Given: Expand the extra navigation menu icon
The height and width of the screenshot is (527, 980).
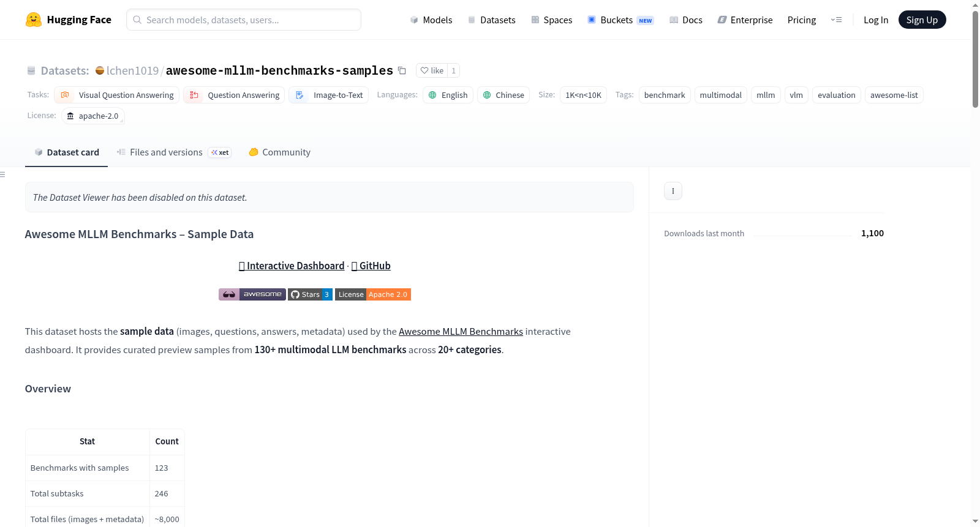Looking at the screenshot, I should click(836, 20).
